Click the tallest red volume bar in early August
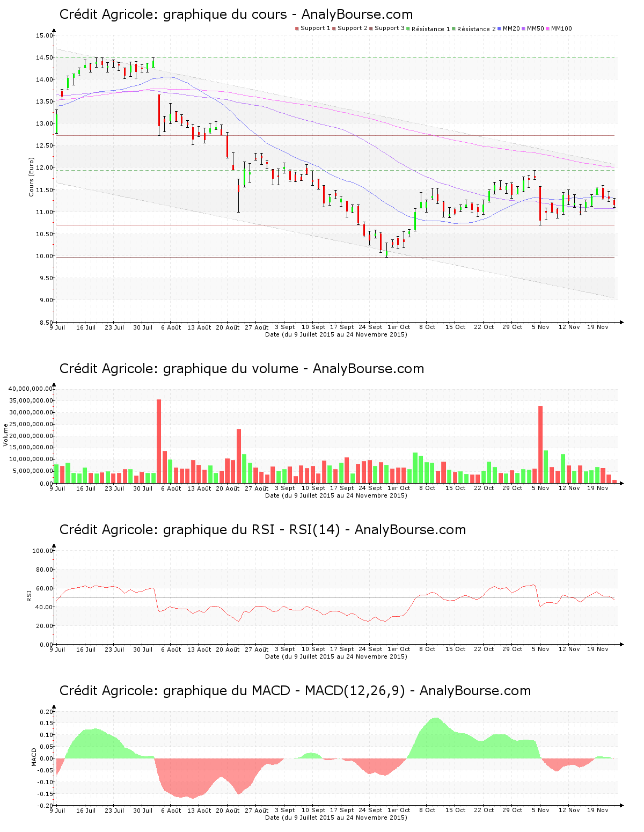Viewport: 644px width, 832px height. [159, 441]
